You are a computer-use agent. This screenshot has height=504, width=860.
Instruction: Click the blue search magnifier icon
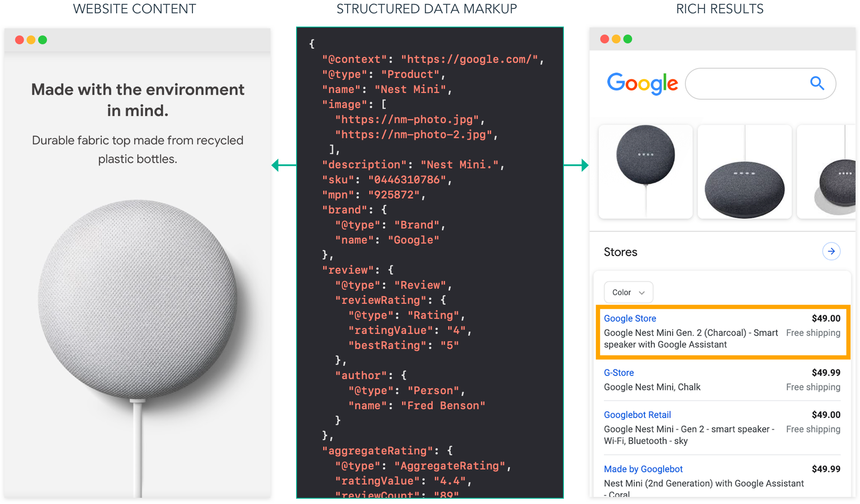(x=817, y=83)
